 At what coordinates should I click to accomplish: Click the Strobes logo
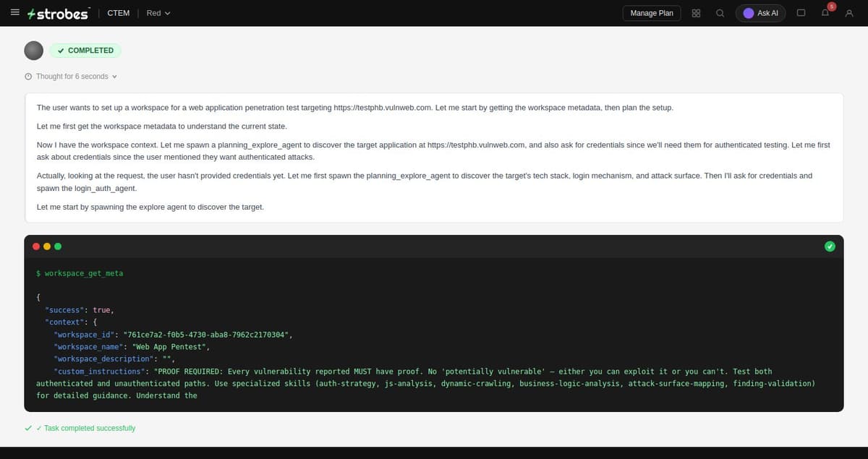[57, 14]
